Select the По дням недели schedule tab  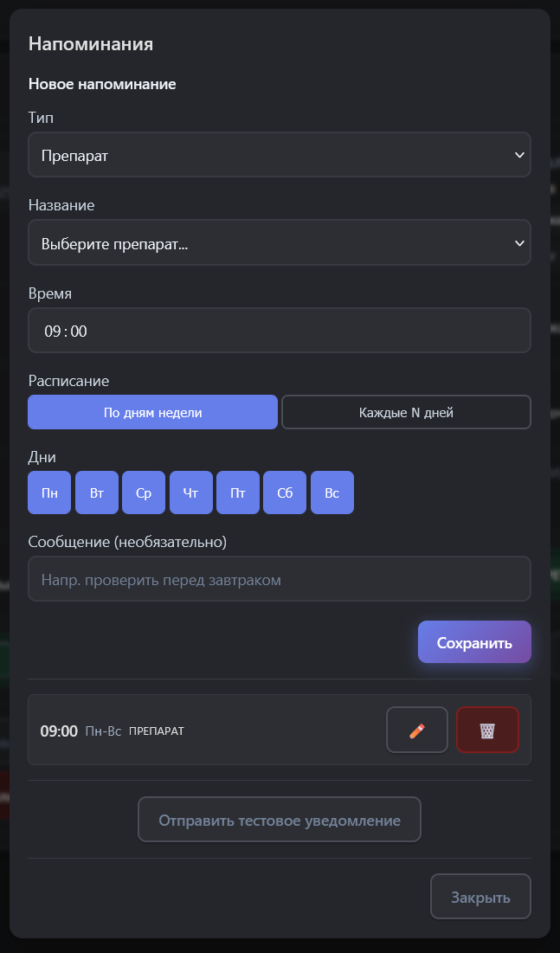pyautogui.click(x=152, y=412)
